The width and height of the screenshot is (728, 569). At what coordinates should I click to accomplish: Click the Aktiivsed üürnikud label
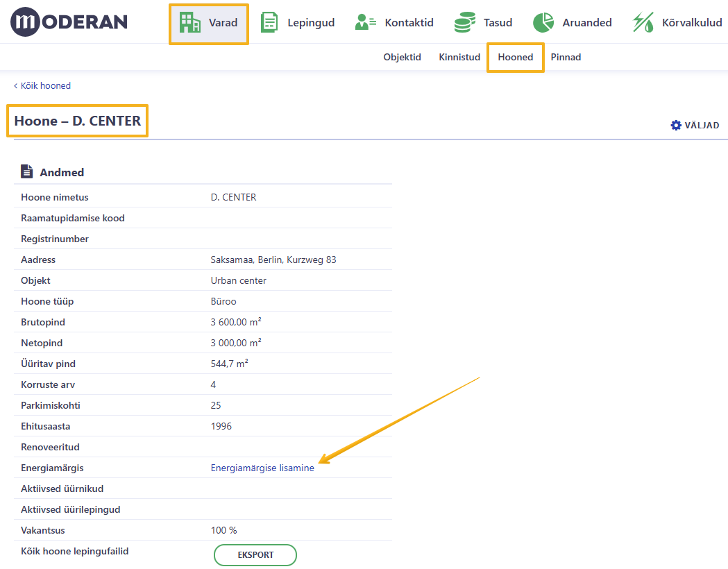click(x=62, y=489)
